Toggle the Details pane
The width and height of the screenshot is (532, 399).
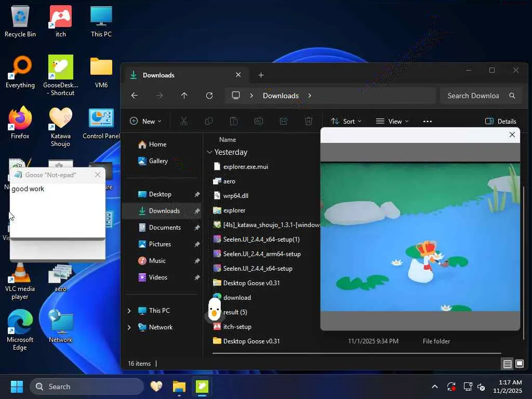point(501,121)
